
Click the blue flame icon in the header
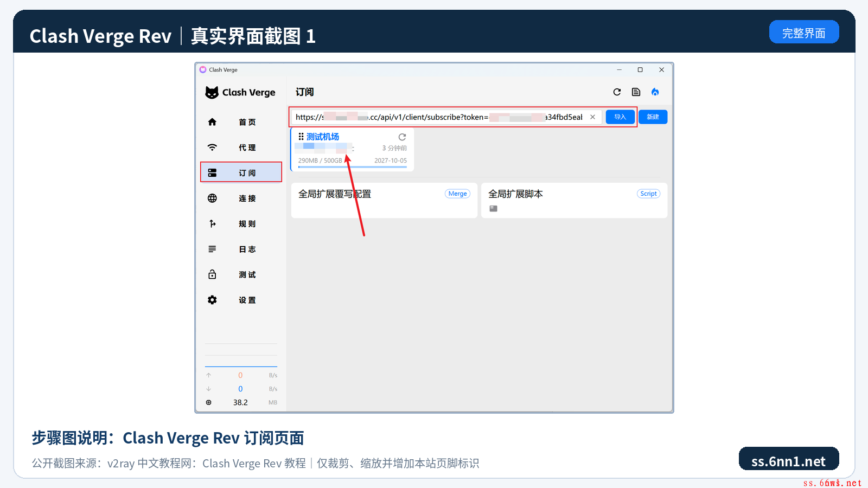coord(655,92)
